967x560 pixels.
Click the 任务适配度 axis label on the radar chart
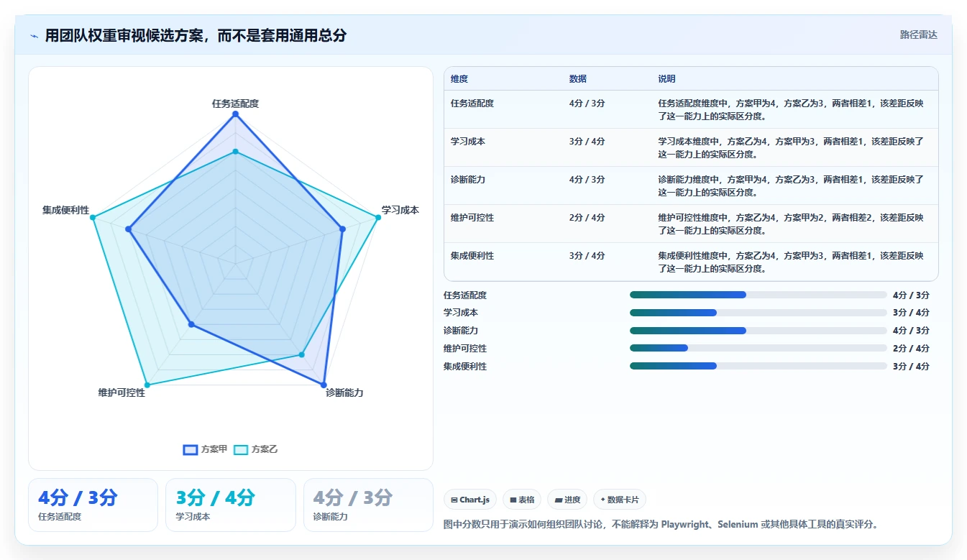[x=235, y=104]
